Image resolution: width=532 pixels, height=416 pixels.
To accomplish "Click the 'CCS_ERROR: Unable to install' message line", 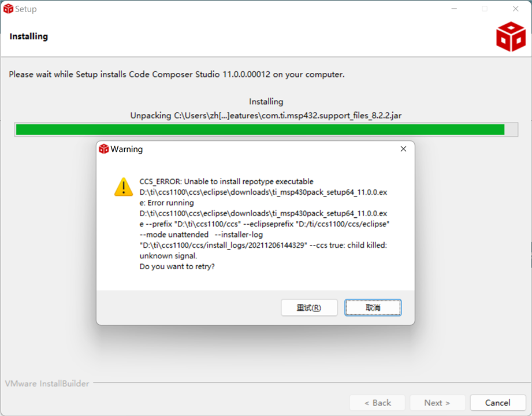I will (226, 181).
